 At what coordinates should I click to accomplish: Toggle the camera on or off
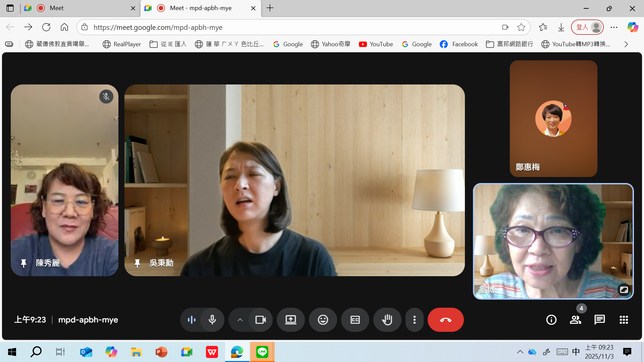pyautogui.click(x=260, y=320)
